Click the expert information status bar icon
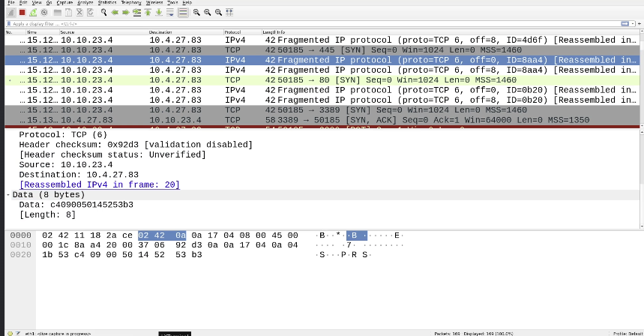Screen dimensions: 644x336 (x=9, y=332)
